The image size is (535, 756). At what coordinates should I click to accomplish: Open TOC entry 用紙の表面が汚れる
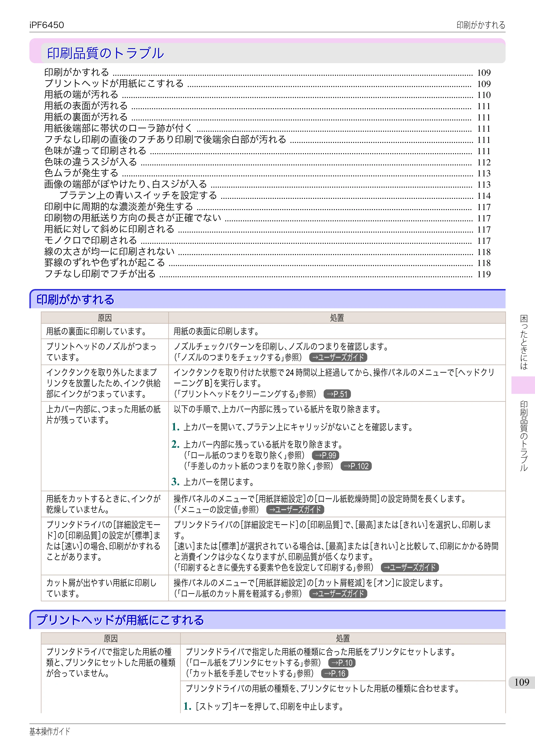267,106
